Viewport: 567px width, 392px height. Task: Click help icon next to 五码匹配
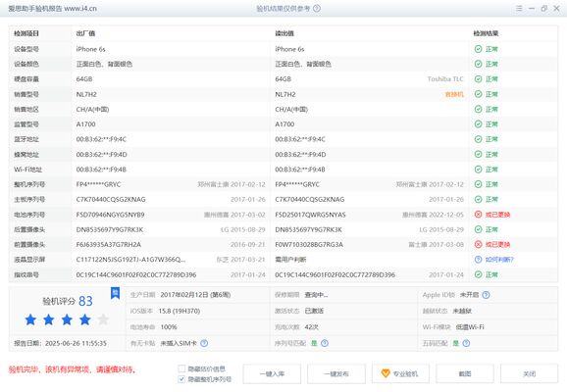click(466, 343)
